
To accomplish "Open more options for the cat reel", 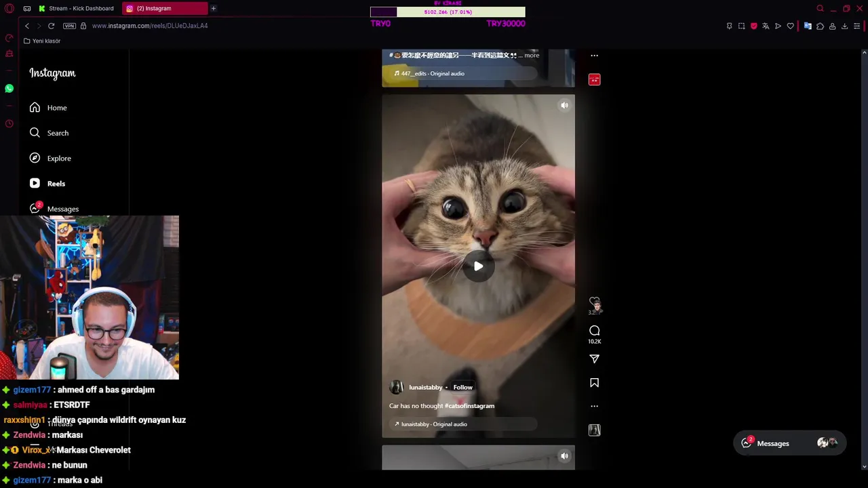I will (x=595, y=406).
